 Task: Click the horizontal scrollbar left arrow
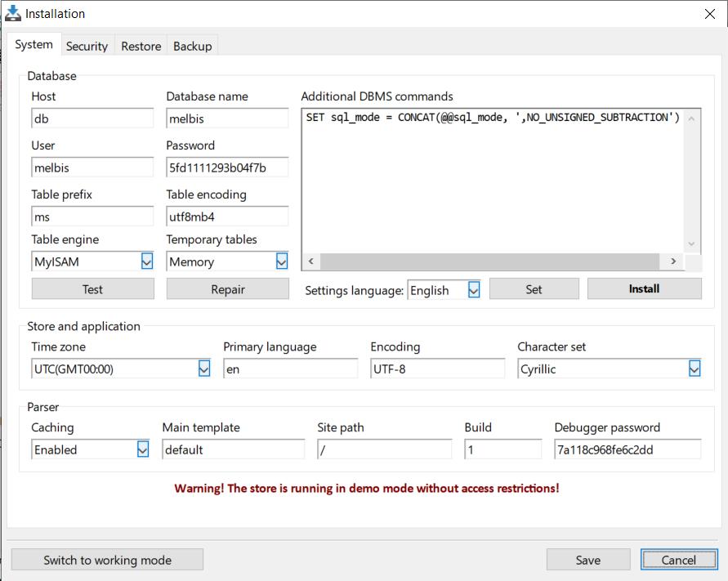click(x=311, y=261)
